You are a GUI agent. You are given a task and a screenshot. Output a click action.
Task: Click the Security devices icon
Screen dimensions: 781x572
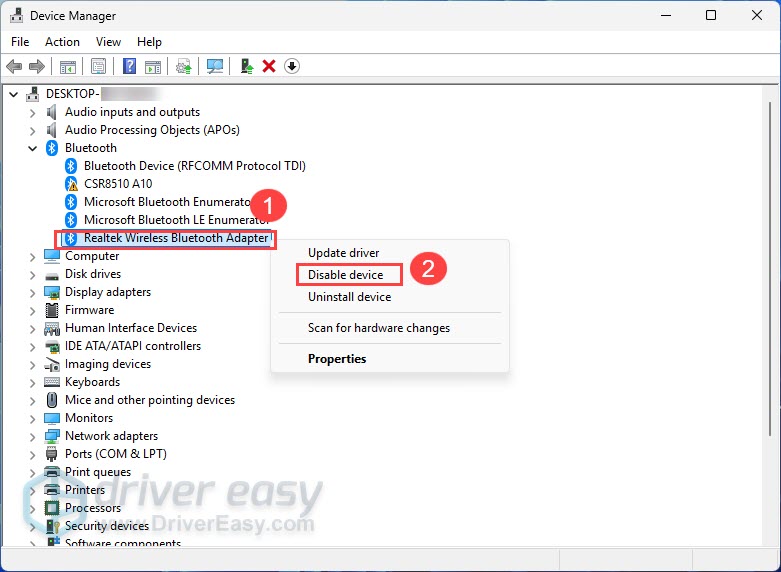coord(52,526)
